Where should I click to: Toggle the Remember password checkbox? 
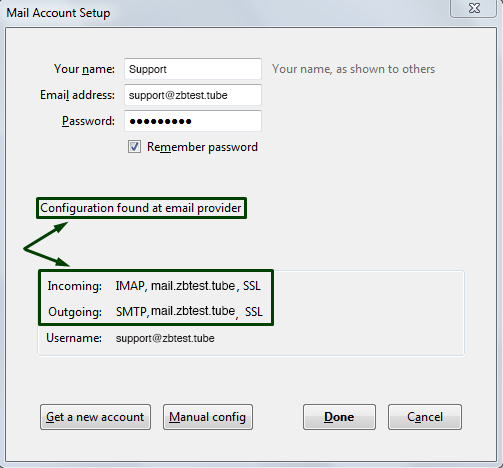coord(134,147)
